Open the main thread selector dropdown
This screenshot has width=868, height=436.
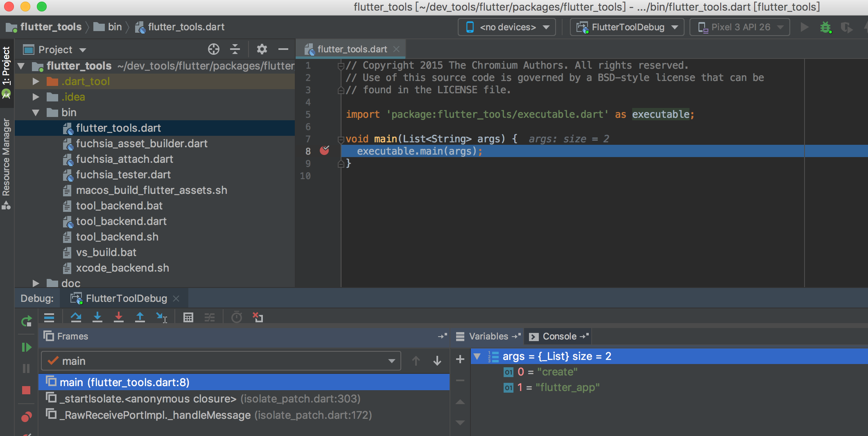pyautogui.click(x=221, y=361)
